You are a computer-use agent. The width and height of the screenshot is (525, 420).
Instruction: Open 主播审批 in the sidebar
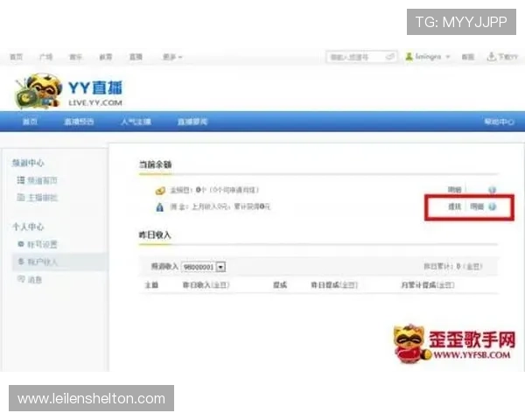[42, 198]
